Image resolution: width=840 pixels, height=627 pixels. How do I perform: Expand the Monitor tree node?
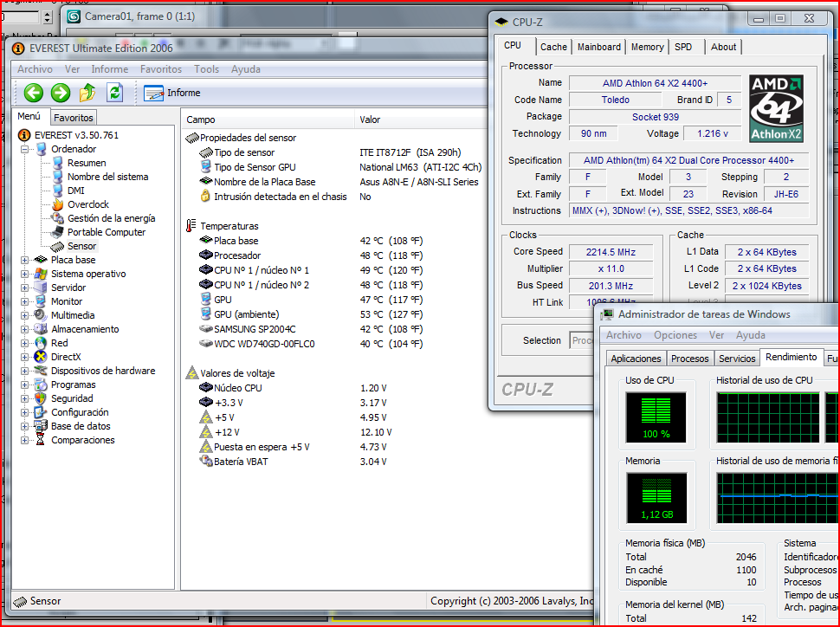coord(24,301)
